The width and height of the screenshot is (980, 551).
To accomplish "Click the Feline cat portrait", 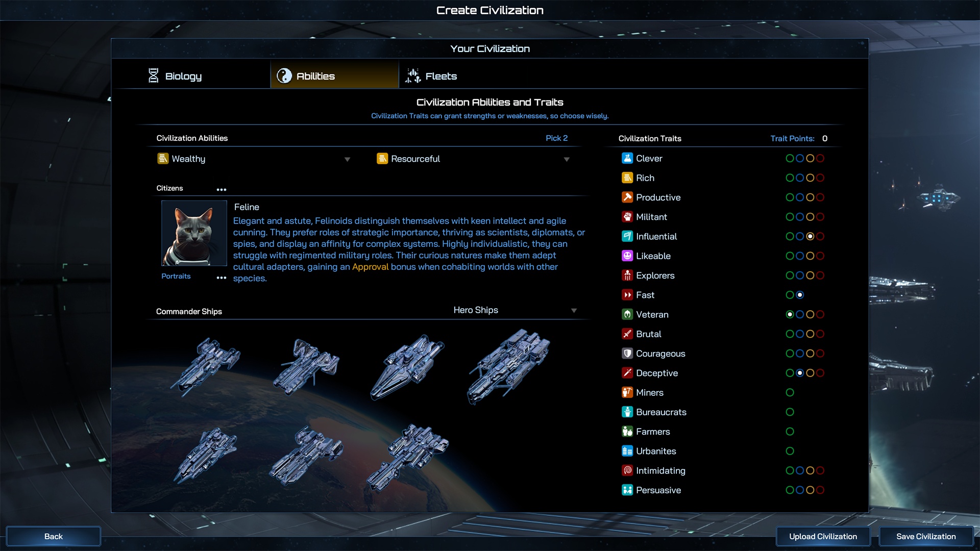I will click(194, 233).
